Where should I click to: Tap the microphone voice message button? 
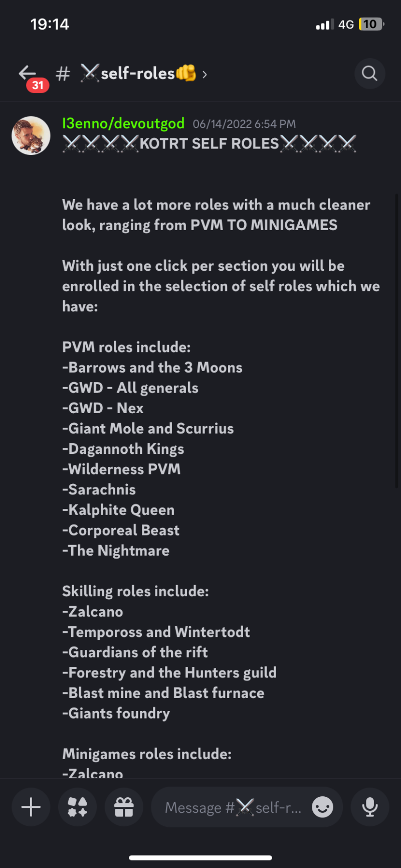[x=370, y=807]
